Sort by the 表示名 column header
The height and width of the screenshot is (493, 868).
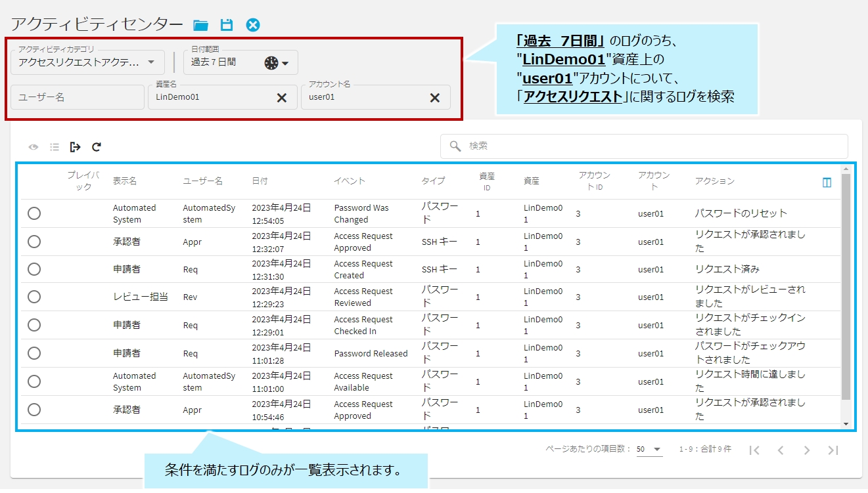(x=125, y=181)
